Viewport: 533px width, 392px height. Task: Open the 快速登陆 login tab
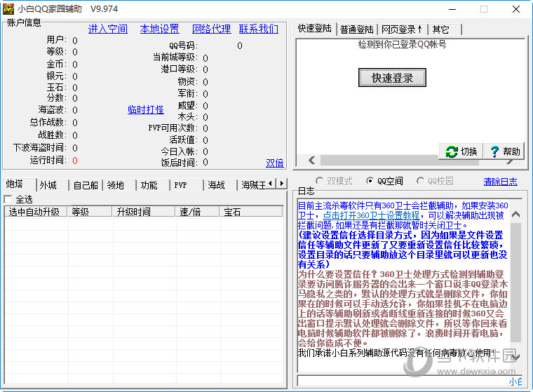(315, 28)
